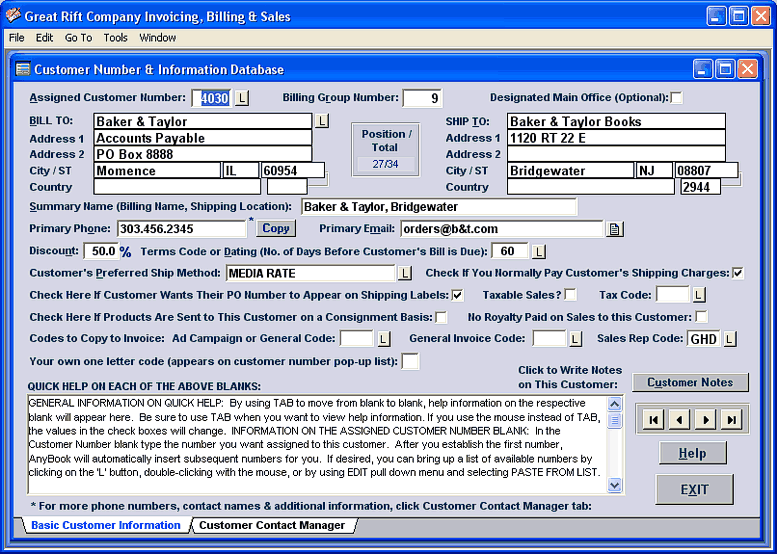Click the Primary Phone field

pos(182,229)
